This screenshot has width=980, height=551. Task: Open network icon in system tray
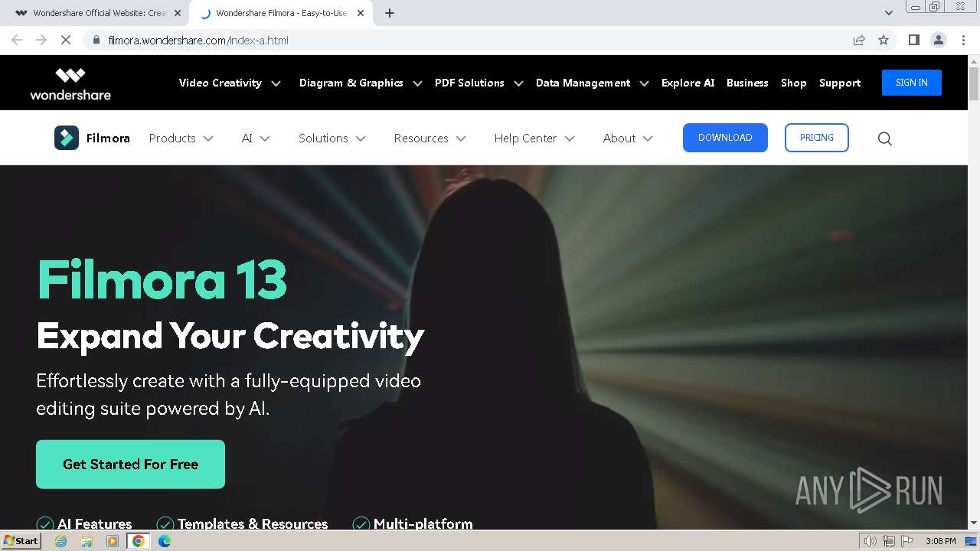(890, 541)
